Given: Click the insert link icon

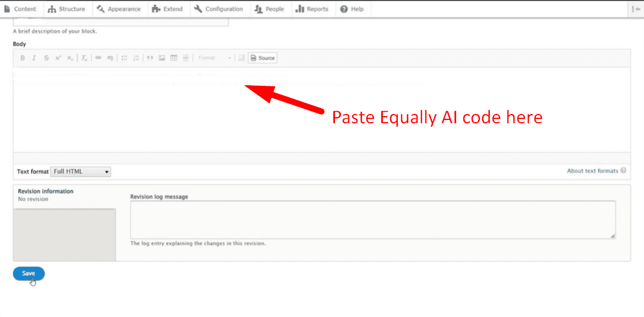Looking at the screenshot, I should click(99, 58).
